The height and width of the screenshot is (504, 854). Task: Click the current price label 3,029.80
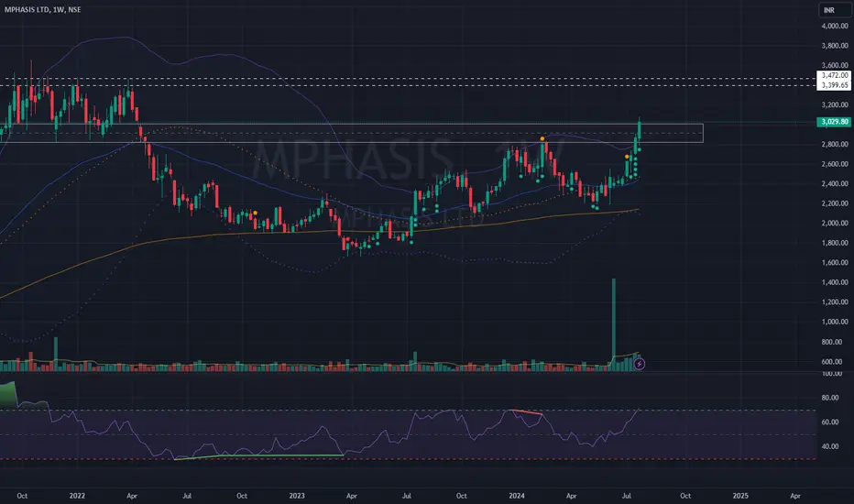click(x=835, y=122)
